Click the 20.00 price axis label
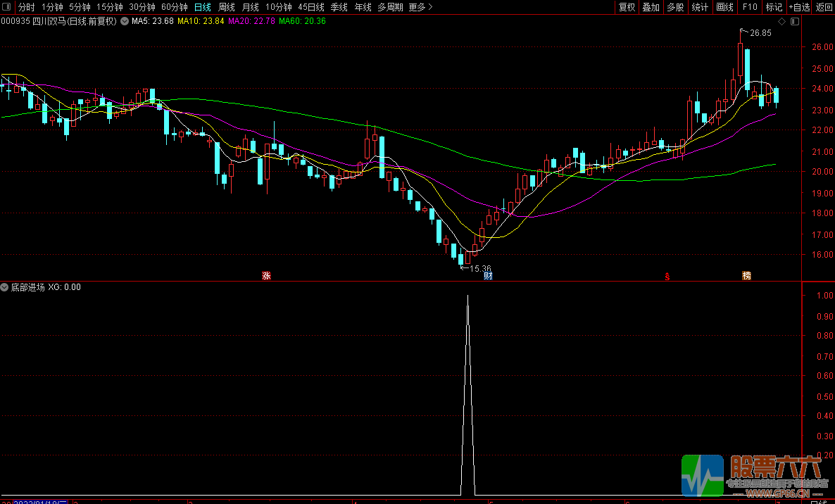Image resolution: width=835 pixels, height=504 pixels. tap(823, 172)
